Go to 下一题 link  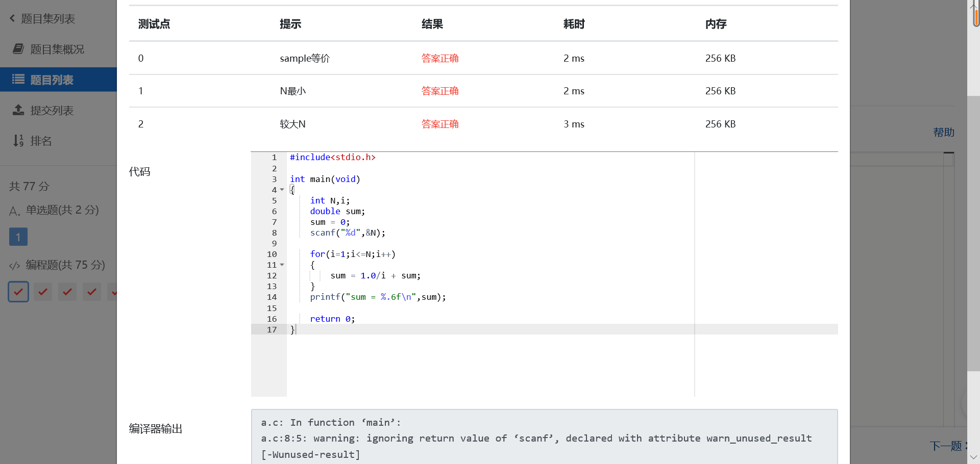pos(946,446)
